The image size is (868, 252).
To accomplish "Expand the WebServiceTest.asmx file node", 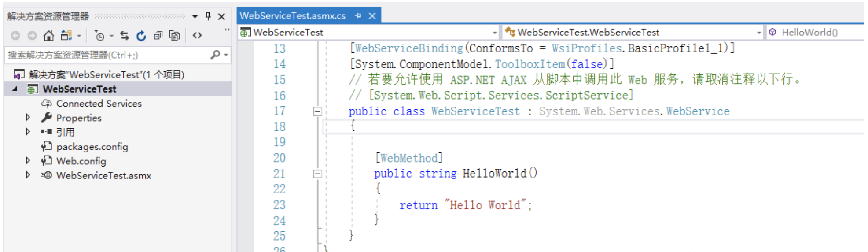I will [x=28, y=175].
